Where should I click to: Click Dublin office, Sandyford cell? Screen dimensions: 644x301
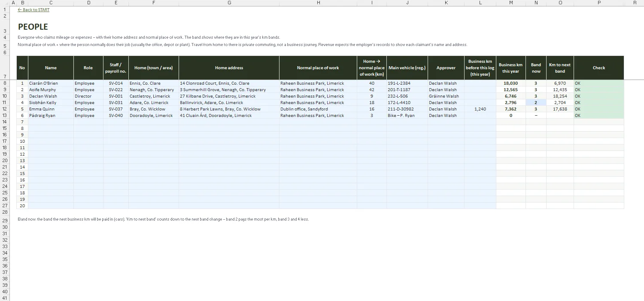[x=318, y=109]
